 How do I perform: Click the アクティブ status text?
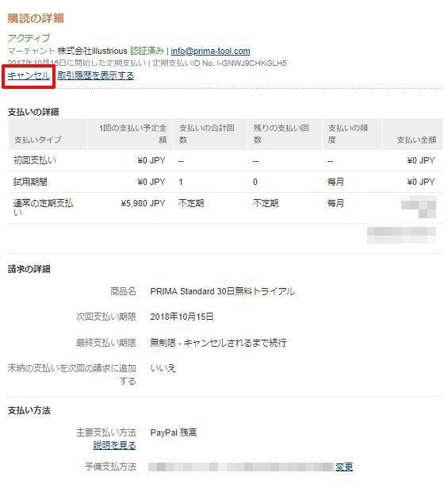coord(29,38)
